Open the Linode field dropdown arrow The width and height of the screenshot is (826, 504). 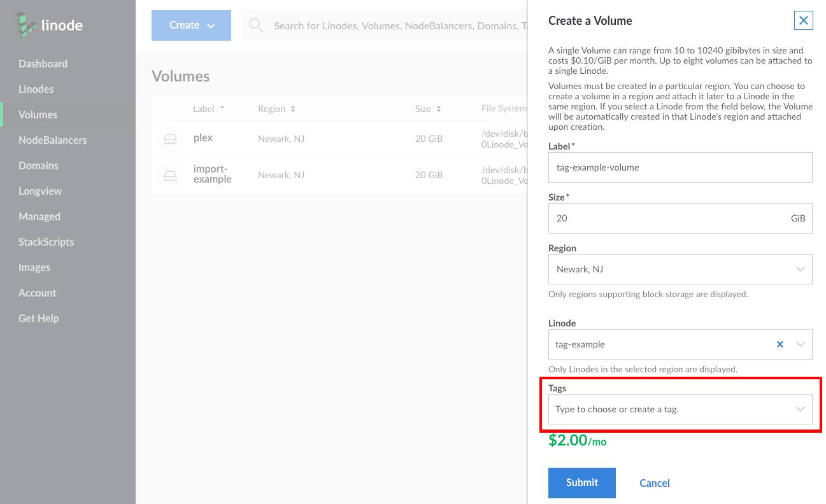point(800,344)
